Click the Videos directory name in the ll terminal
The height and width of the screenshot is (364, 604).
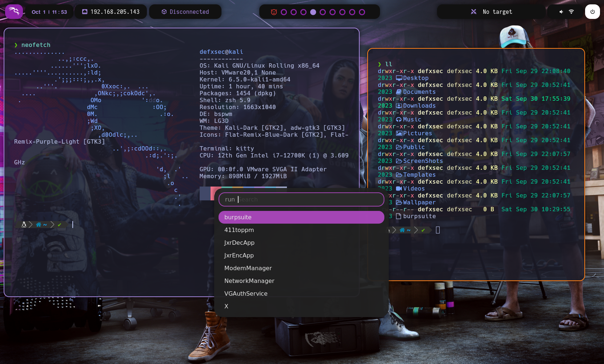point(414,188)
